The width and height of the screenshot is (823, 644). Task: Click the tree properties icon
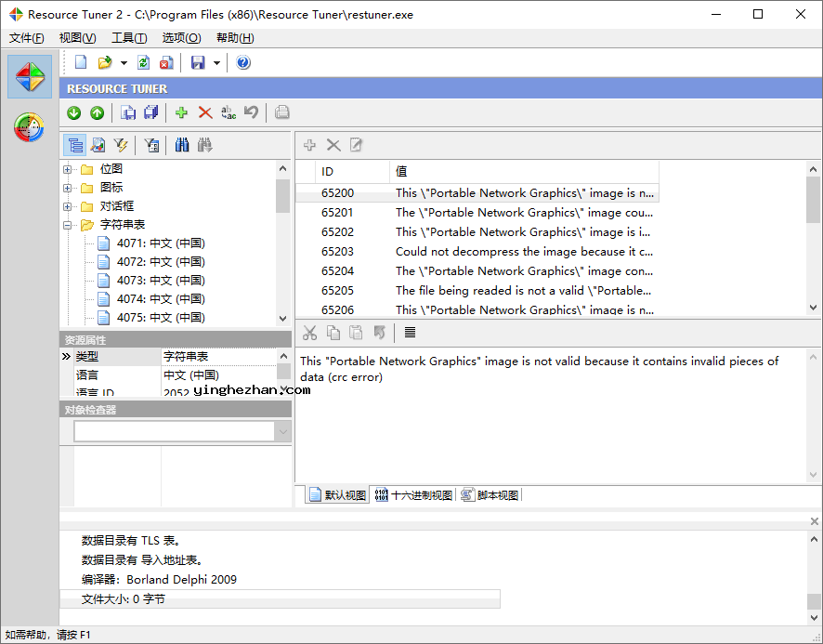151,145
